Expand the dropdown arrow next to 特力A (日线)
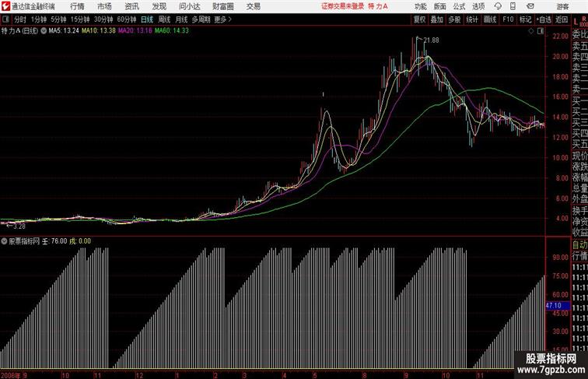The width and height of the screenshot is (588, 379). 44,31
